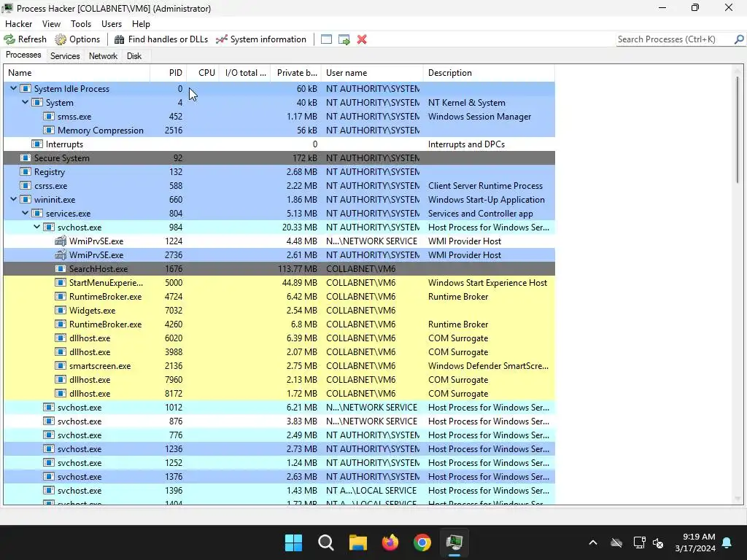Click Windows Session Manager description text
Image resolution: width=747 pixels, height=560 pixels.
point(479,116)
